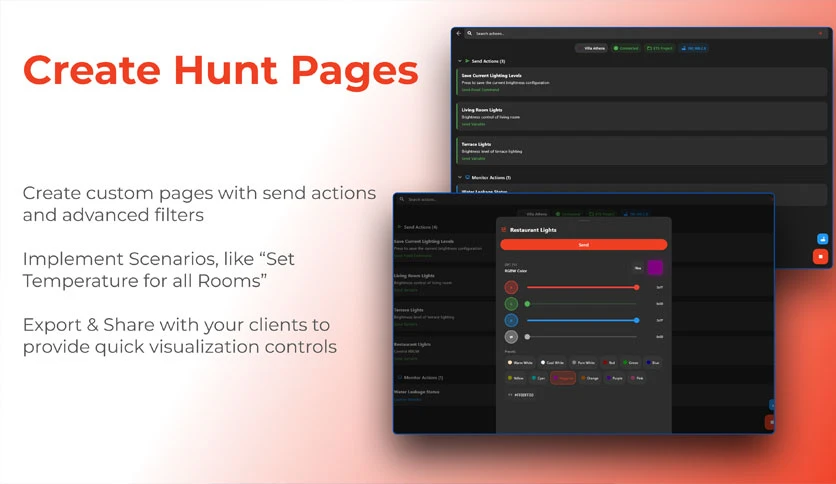Viewport: 836px width, 484px height.
Task: Click the orange Send button
Action: (x=584, y=245)
